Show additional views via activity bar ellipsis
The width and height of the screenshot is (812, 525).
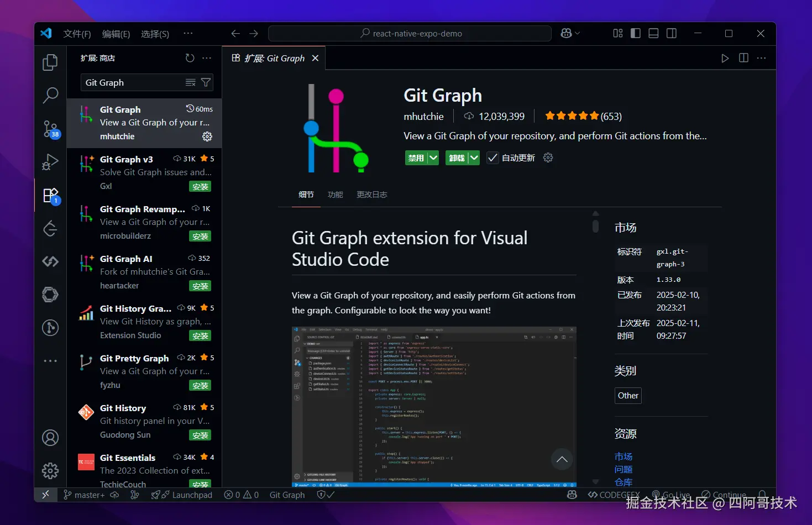[50, 361]
